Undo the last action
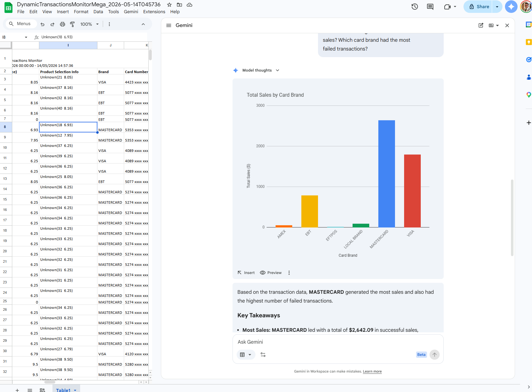Viewport: 532px width, 392px height. pos(42,24)
